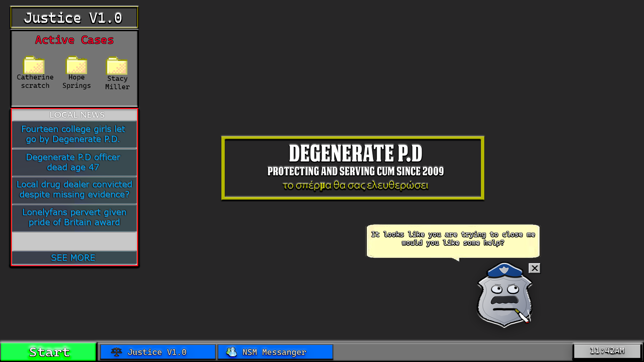Click the scales icon in Justice taskbar button
The width and height of the screenshot is (644, 362).
(116, 352)
